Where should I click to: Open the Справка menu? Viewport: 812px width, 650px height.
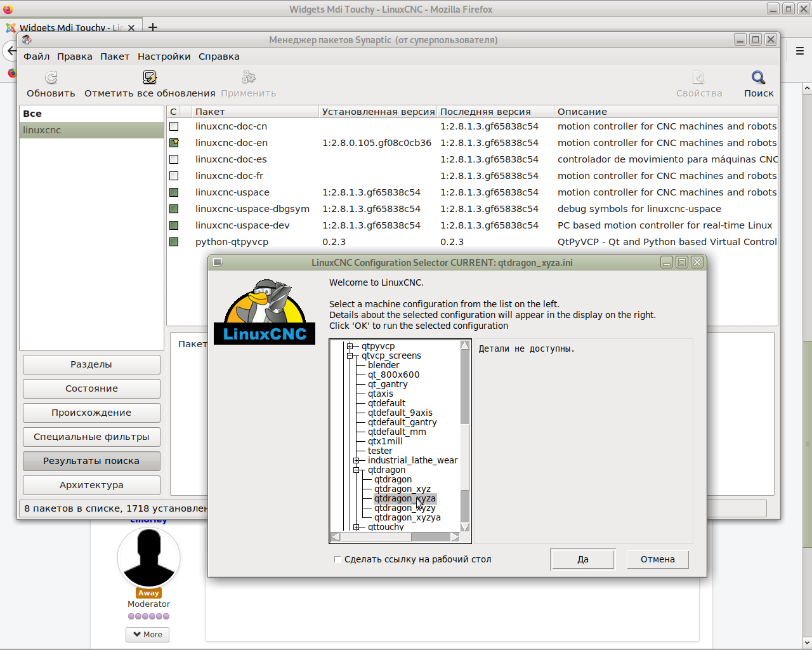219,56
